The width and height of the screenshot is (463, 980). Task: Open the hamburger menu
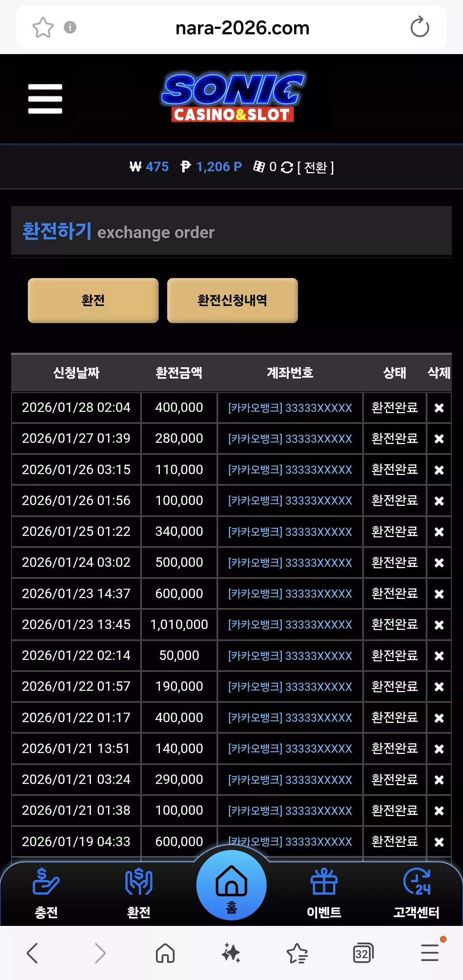[x=45, y=99]
